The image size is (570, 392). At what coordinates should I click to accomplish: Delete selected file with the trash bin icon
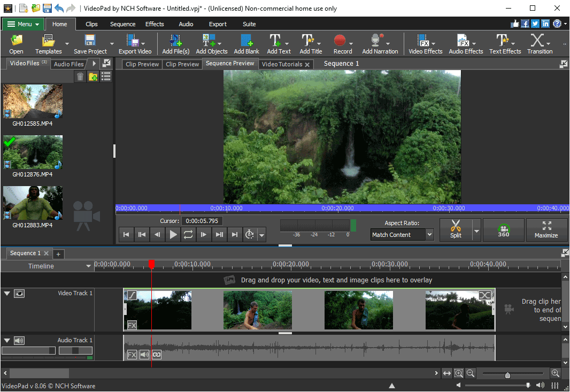click(80, 76)
